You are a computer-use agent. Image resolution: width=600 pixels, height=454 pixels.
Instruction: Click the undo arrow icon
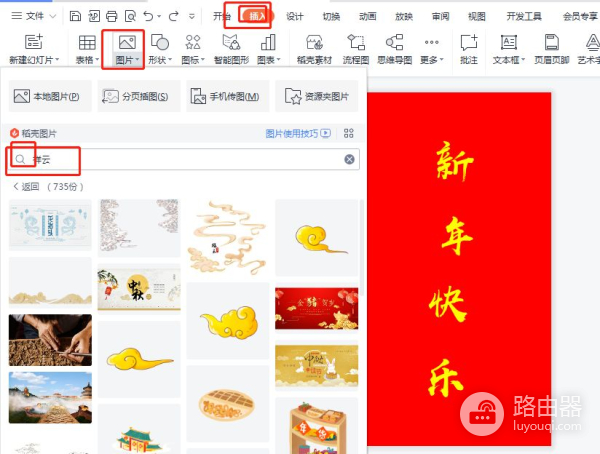(148, 16)
